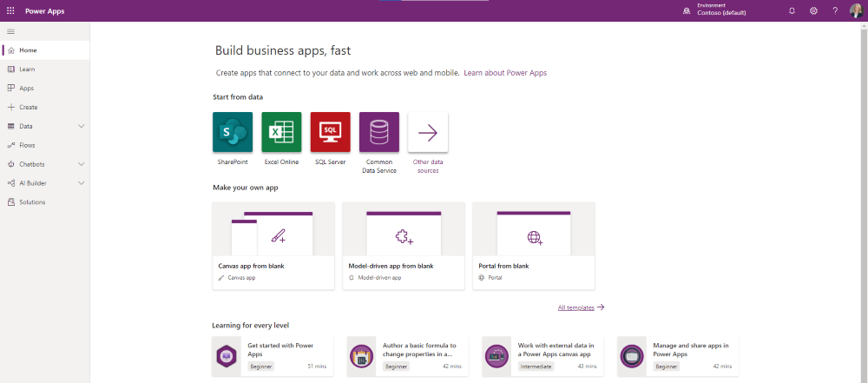Open the Common Data Service tile
Image resolution: width=868 pixels, height=383 pixels.
pyautogui.click(x=379, y=132)
